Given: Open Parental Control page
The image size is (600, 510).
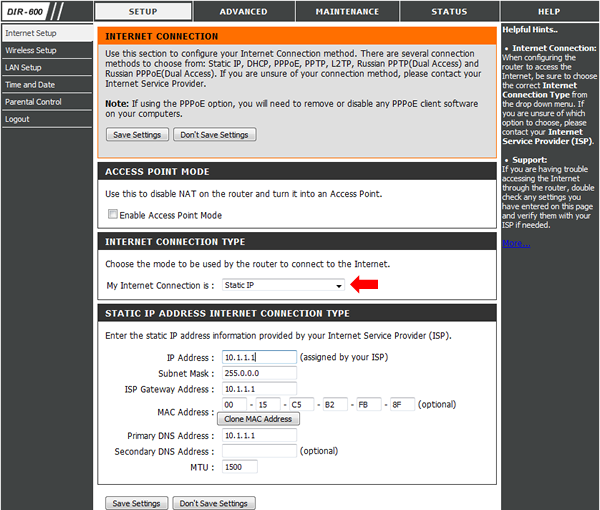Looking at the screenshot, I should coord(47,102).
